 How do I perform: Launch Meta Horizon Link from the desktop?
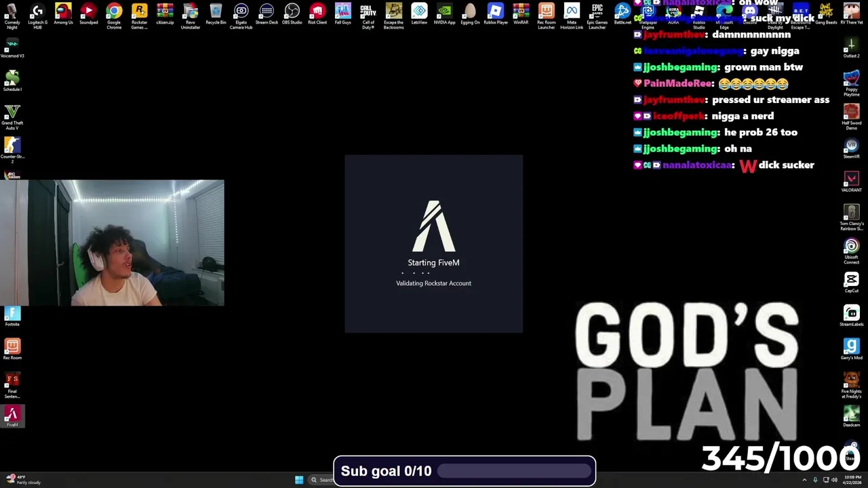click(572, 15)
